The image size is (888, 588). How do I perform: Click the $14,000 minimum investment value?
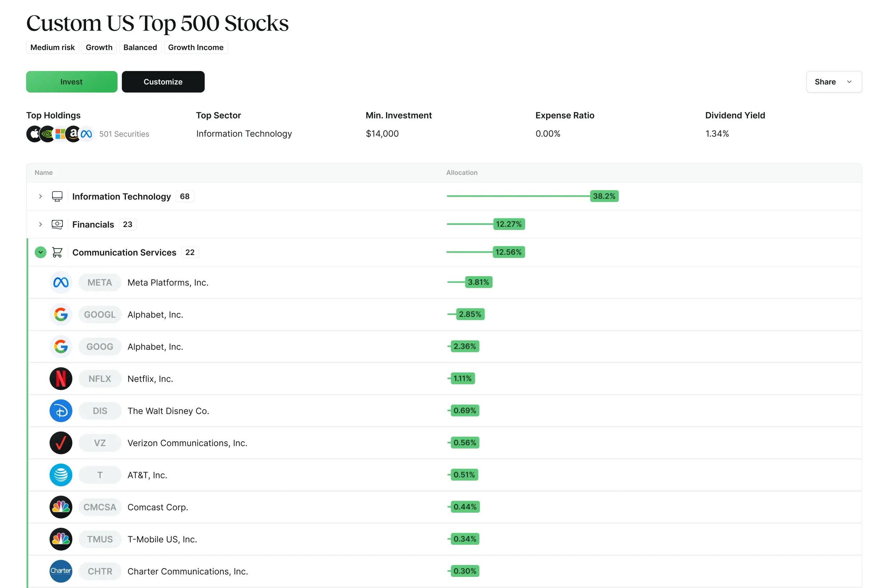(x=382, y=133)
